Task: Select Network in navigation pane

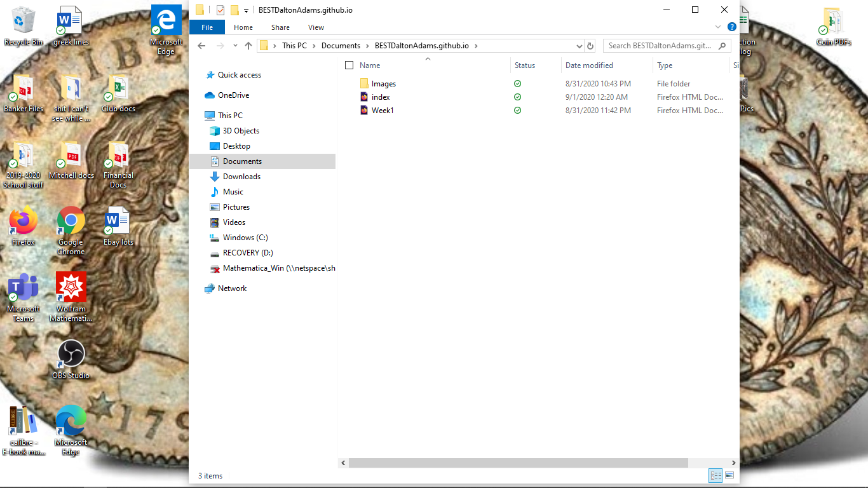Action: pos(232,288)
